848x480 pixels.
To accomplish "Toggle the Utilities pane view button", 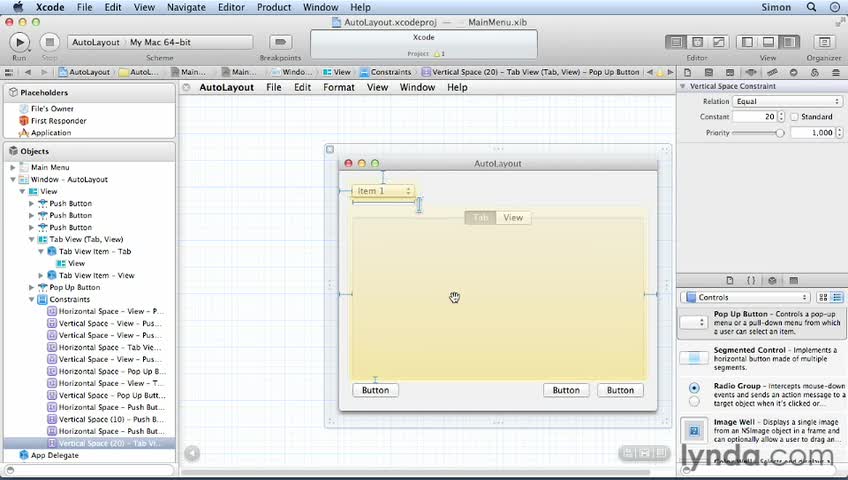I will point(790,42).
